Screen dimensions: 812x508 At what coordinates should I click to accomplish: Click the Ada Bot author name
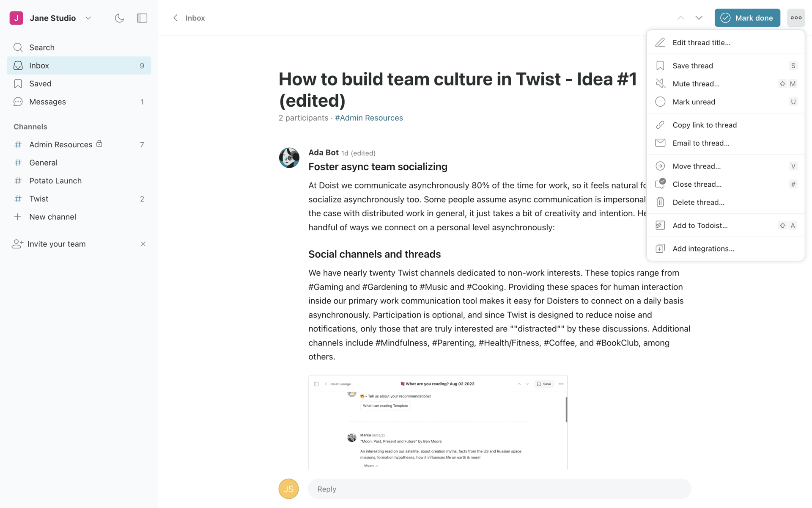[323, 152]
